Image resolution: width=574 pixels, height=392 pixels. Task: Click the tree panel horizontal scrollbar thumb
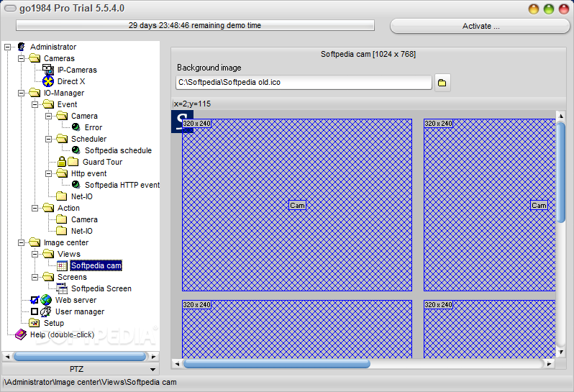tap(80, 356)
